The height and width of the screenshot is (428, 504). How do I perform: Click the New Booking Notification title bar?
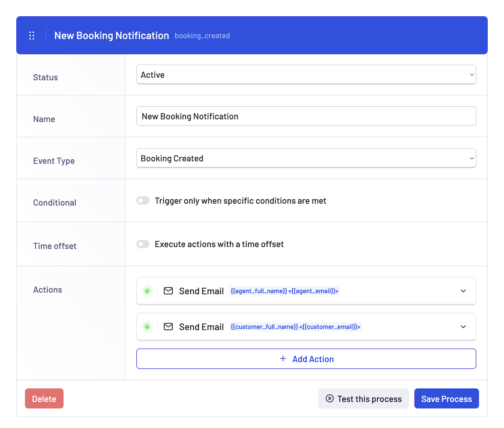click(112, 36)
